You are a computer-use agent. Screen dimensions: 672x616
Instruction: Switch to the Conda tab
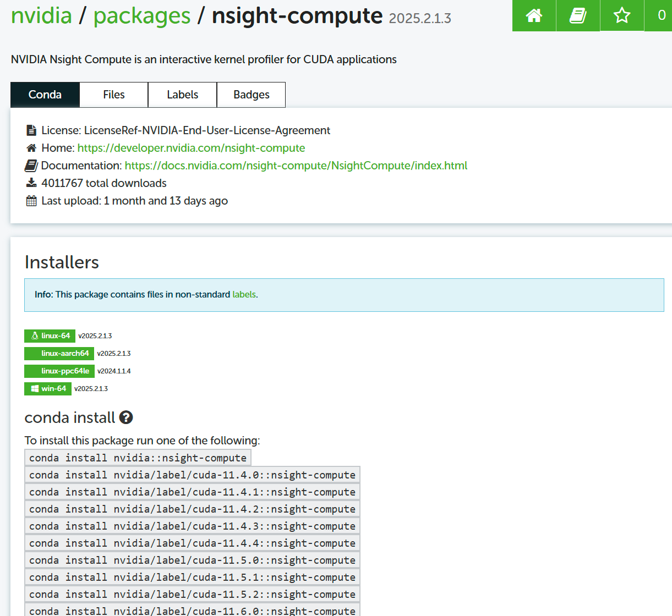(x=45, y=95)
